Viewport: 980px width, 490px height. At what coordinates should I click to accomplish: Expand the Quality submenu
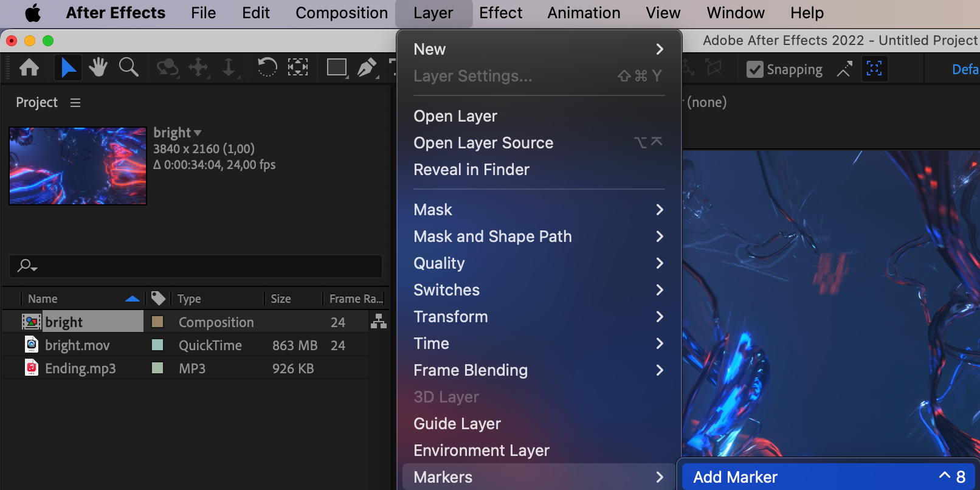[539, 263]
